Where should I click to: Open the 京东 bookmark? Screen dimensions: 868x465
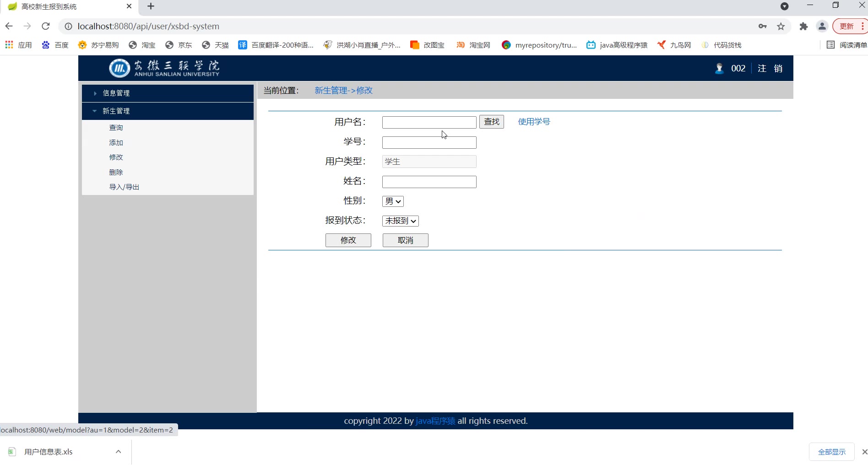click(179, 45)
